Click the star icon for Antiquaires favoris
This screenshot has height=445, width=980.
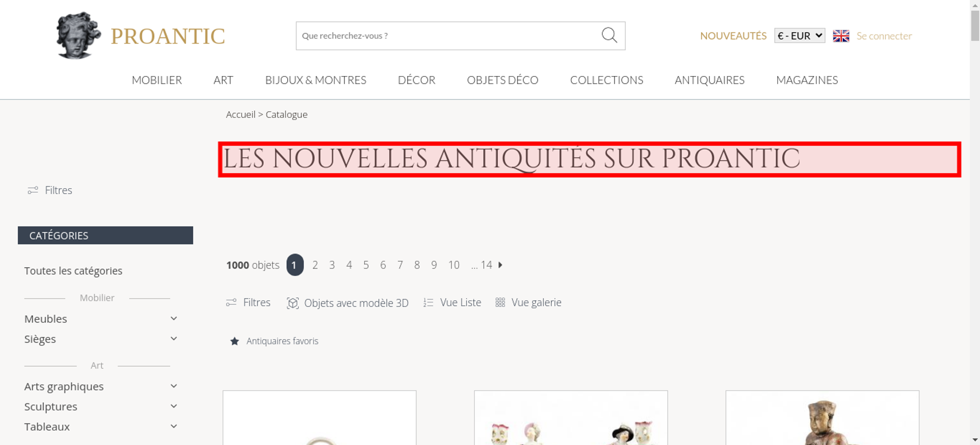pyautogui.click(x=235, y=341)
